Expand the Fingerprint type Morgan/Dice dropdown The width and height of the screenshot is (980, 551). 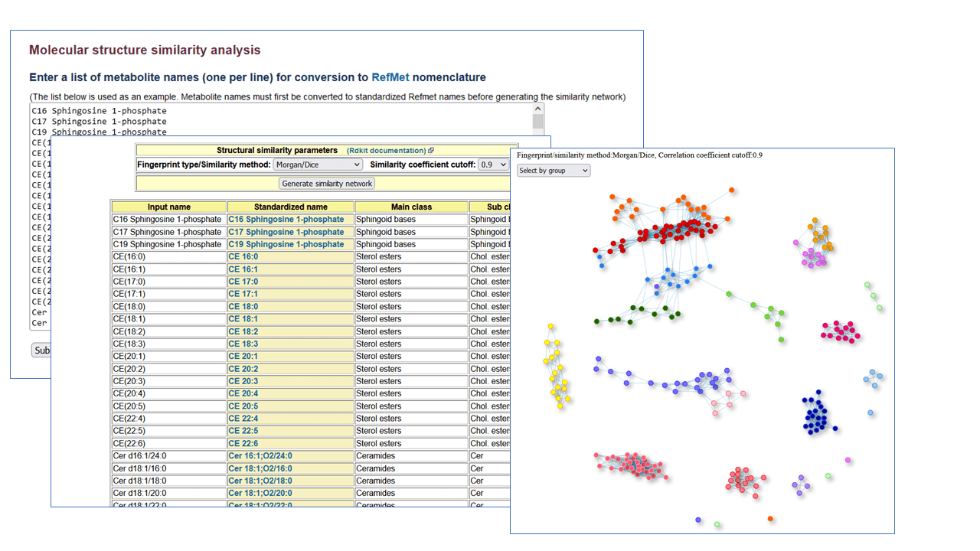click(317, 165)
